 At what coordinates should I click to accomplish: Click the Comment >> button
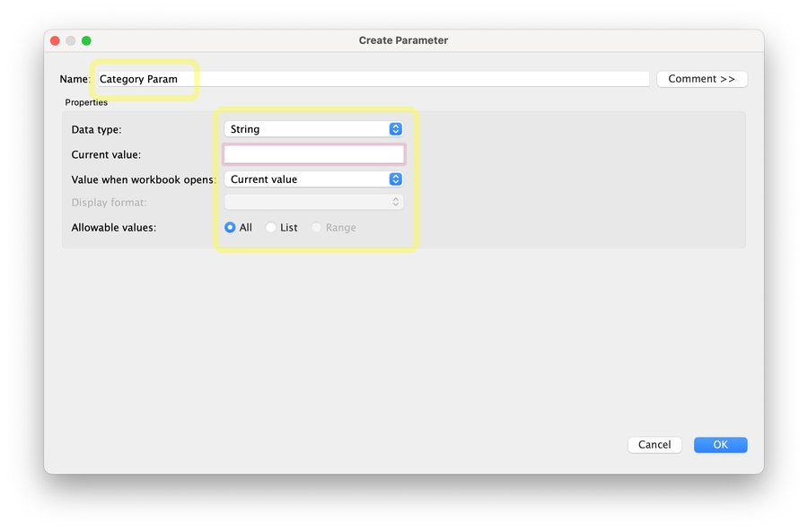click(x=701, y=79)
